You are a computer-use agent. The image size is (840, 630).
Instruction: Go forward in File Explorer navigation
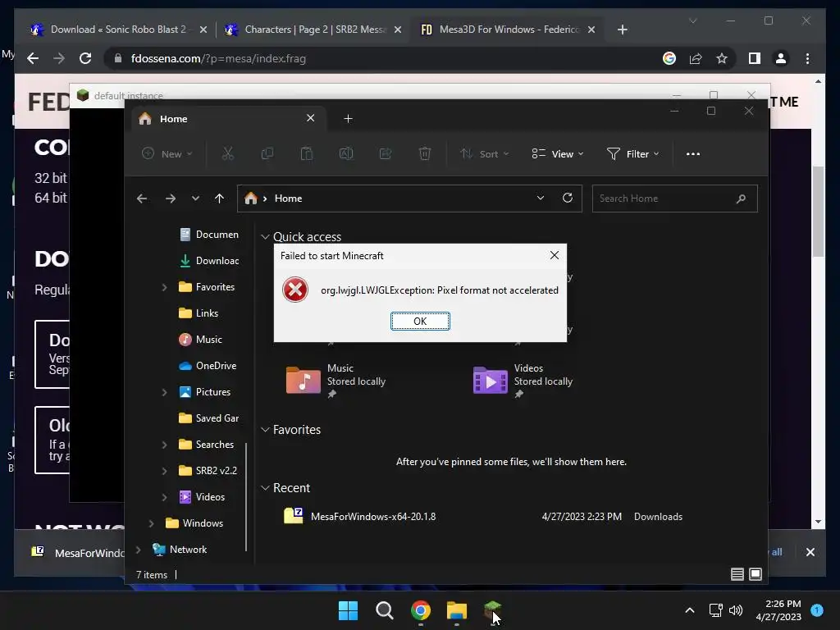(171, 199)
